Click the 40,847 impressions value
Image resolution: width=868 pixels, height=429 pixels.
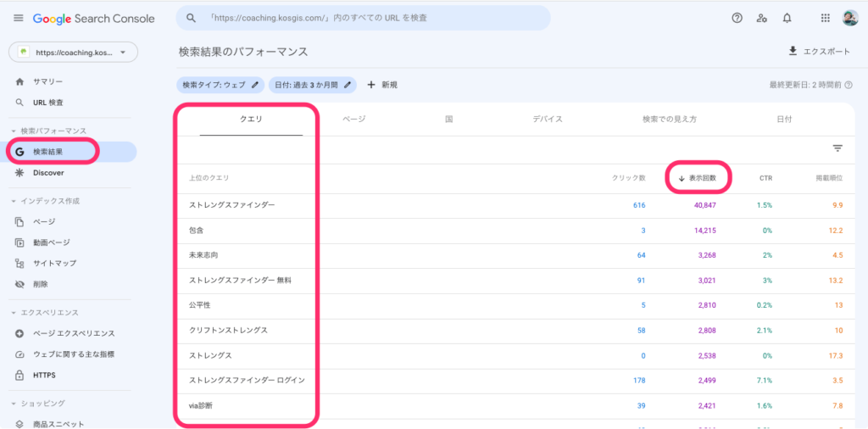point(704,205)
